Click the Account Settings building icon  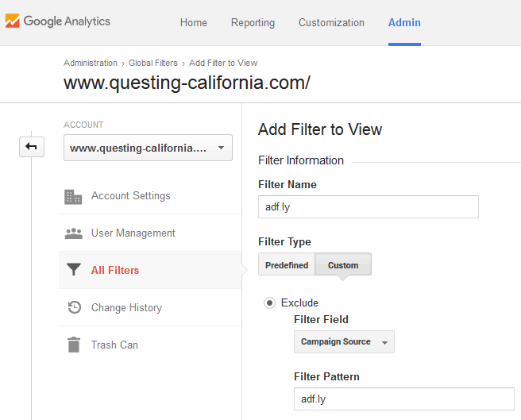tap(73, 197)
